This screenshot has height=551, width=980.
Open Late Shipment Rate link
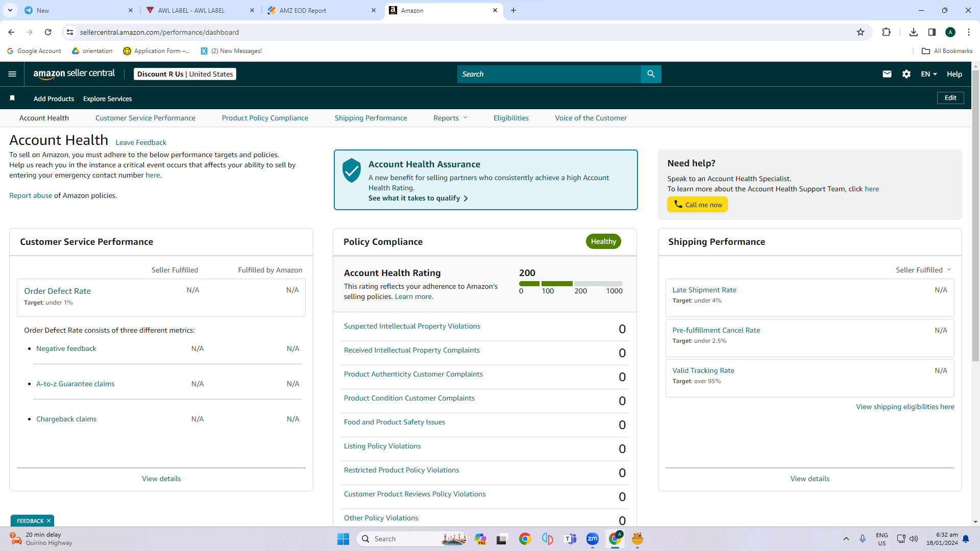tap(704, 290)
